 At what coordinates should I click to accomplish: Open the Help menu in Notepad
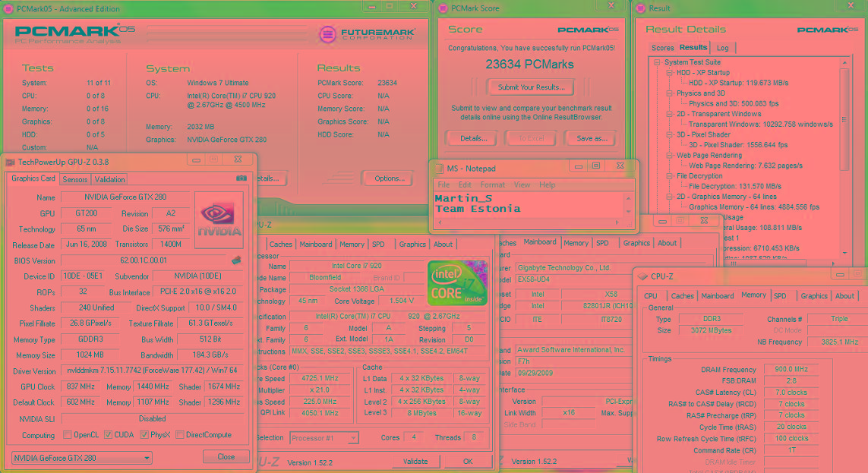547,184
